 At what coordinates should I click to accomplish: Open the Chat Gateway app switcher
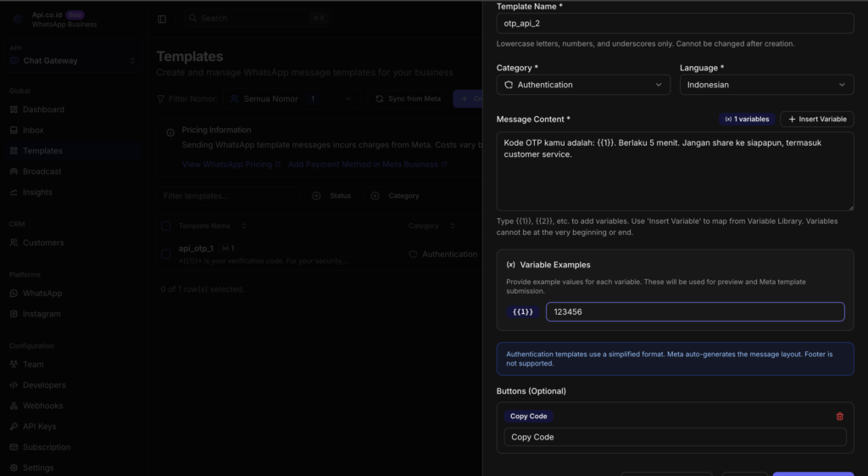pyautogui.click(x=73, y=60)
